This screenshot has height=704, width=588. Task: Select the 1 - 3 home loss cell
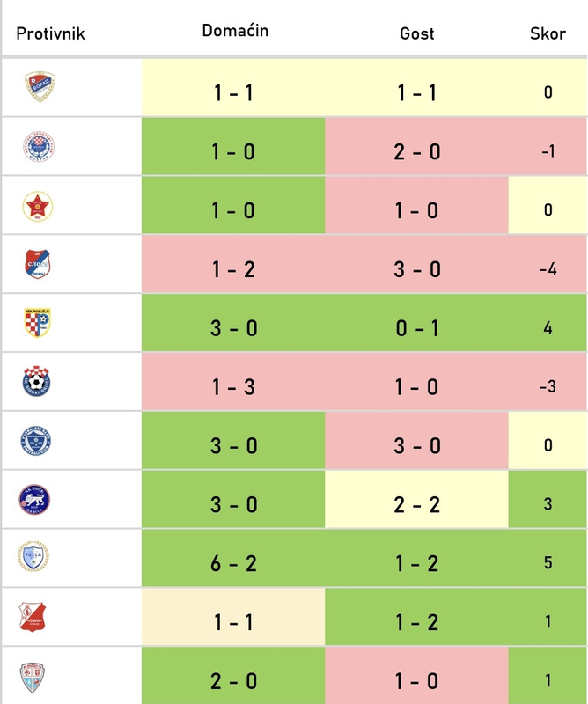point(233,386)
